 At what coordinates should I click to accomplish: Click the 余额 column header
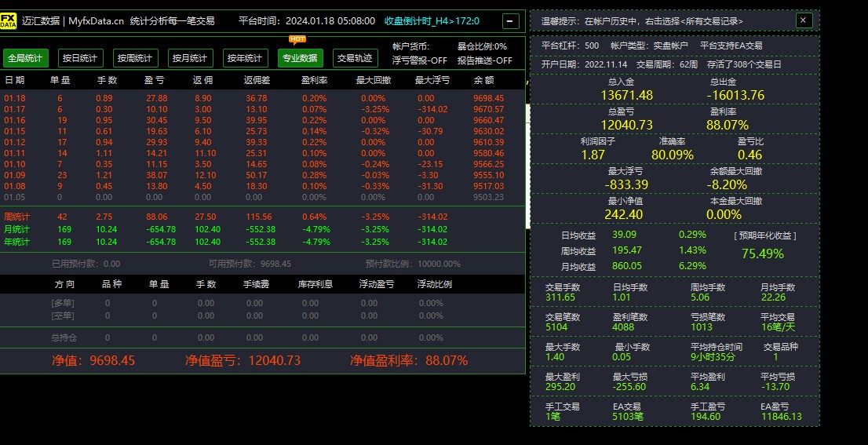(x=483, y=80)
